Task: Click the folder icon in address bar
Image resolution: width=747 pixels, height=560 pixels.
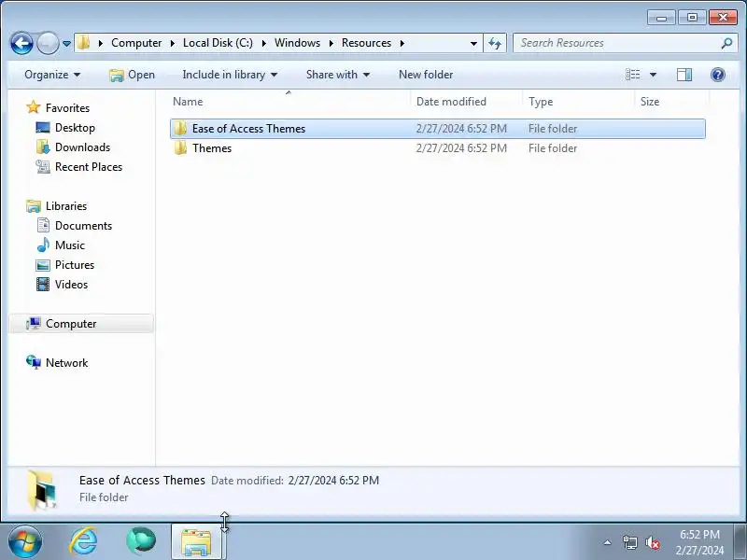Action: [x=84, y=43]
